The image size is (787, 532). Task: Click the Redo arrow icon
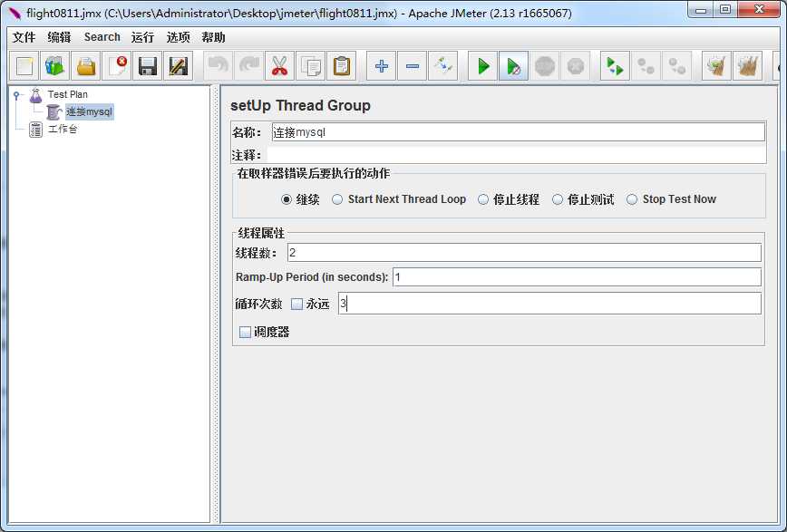pos(249,66)
